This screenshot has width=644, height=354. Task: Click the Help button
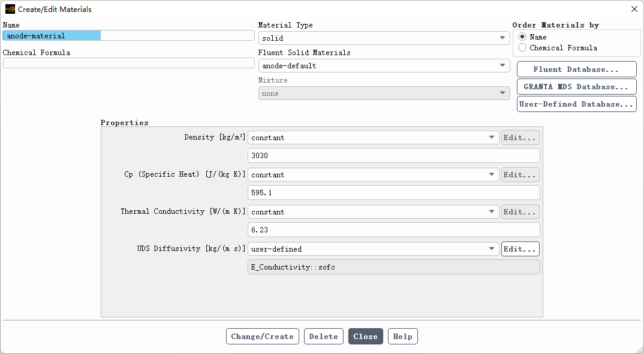pyautogui.click(x=402, y=337)
